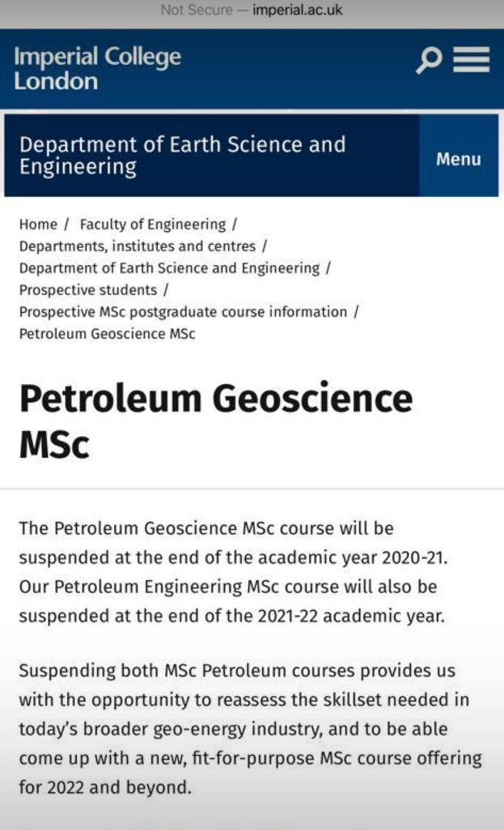
Task: Select Department of Earth Science breadcrumb link
Action: pos(169,268)
